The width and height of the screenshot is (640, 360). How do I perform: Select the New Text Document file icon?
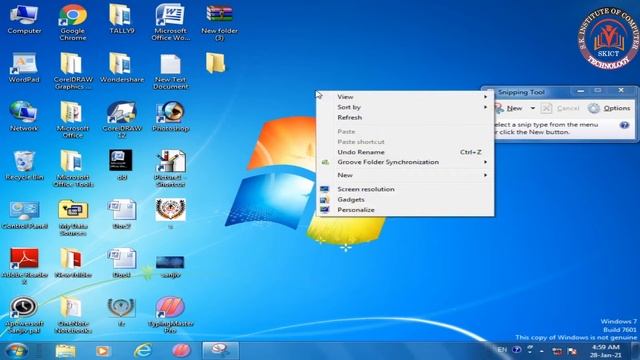(170, 64)
